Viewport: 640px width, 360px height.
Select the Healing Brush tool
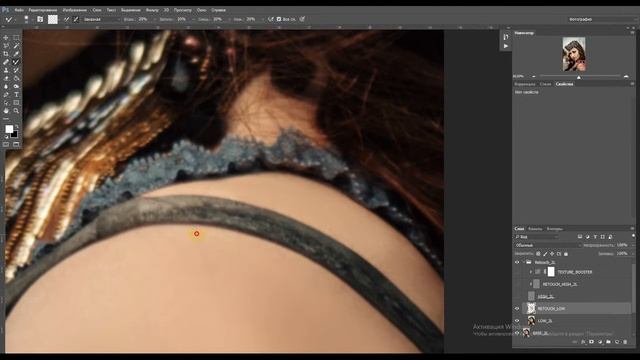[x=6, y=62]
